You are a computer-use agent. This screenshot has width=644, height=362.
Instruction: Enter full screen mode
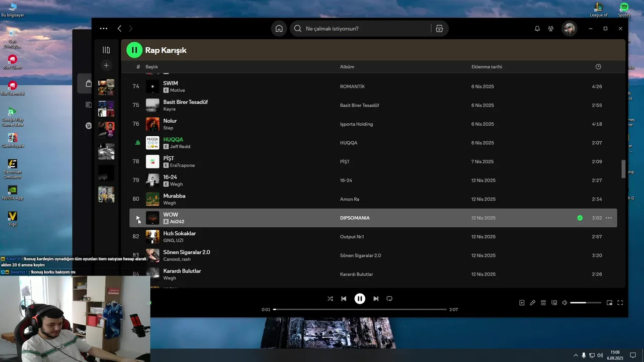tap(620, 303)
